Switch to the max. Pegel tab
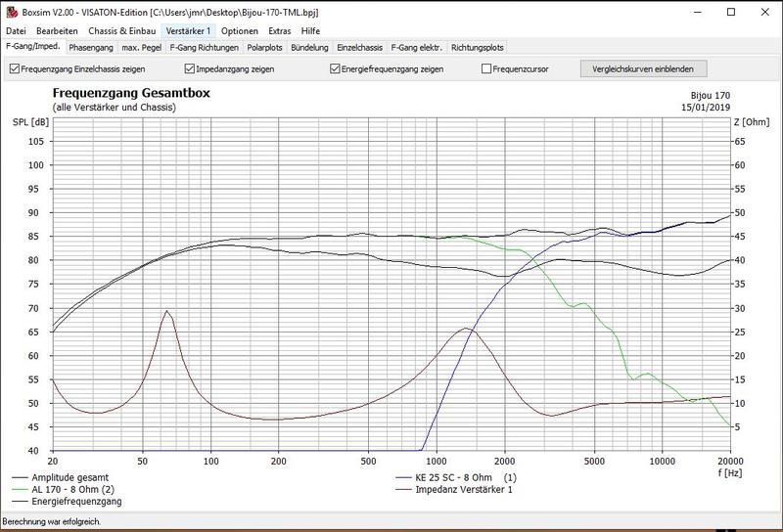 coord(142,47)
